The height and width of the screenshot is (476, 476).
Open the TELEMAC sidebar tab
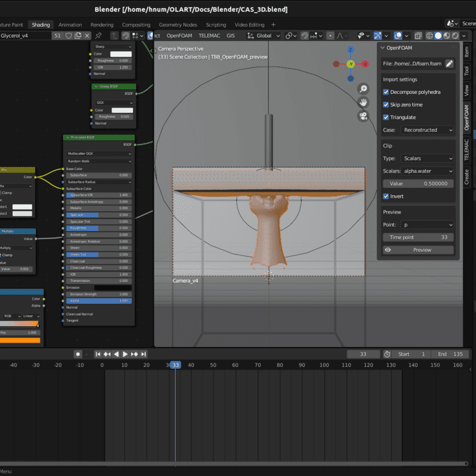[x=467, y=150]
